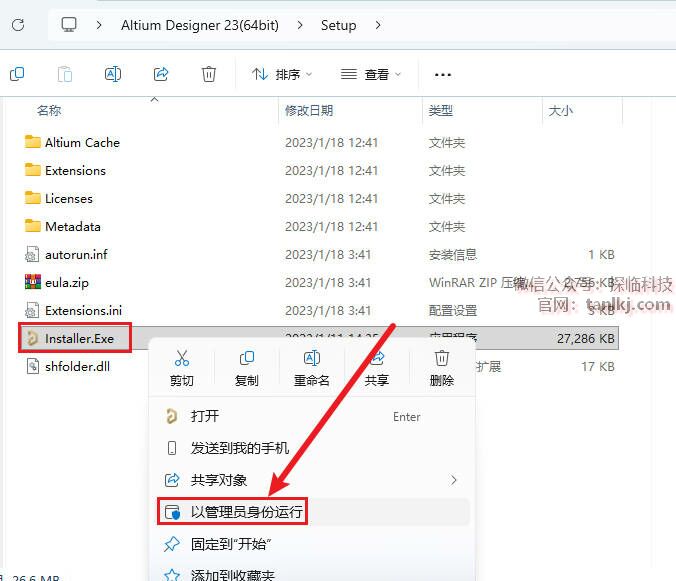Open the 排序 sort dropdown

[x=282, y=75]
